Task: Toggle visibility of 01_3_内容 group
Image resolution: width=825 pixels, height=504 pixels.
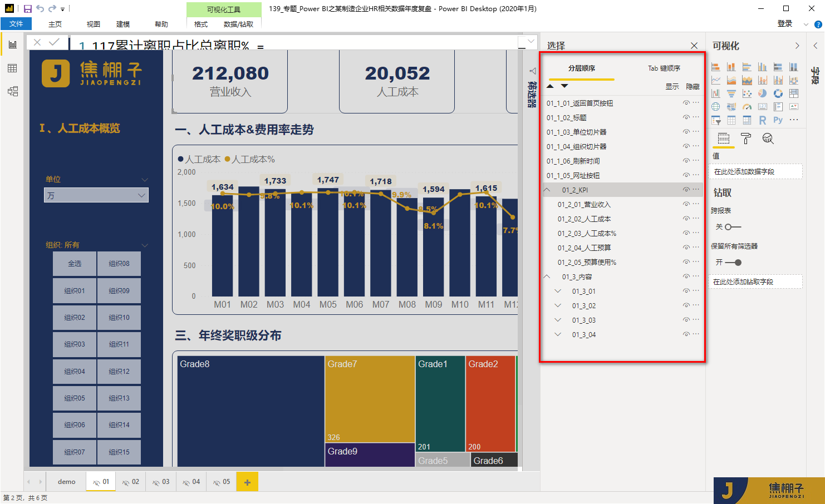Action: click(x=686, y=276)
